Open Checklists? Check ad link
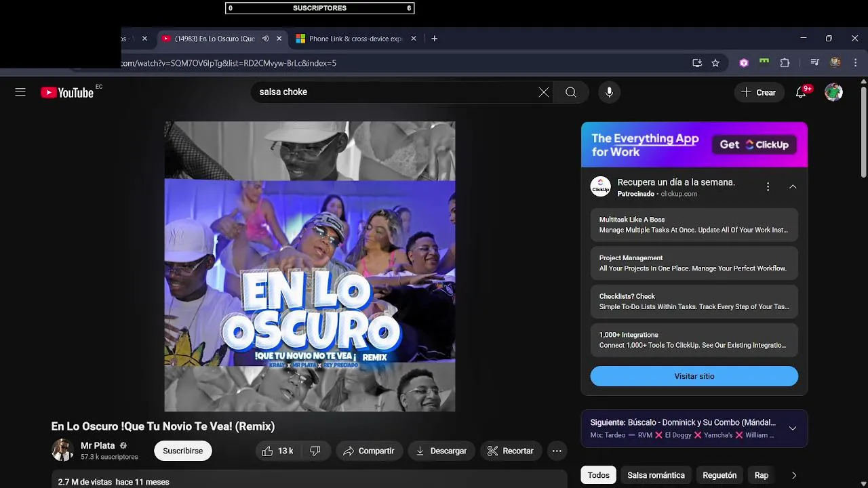This screenshot has height=488, width=868. pyautogui.click(x=694, y=302)
